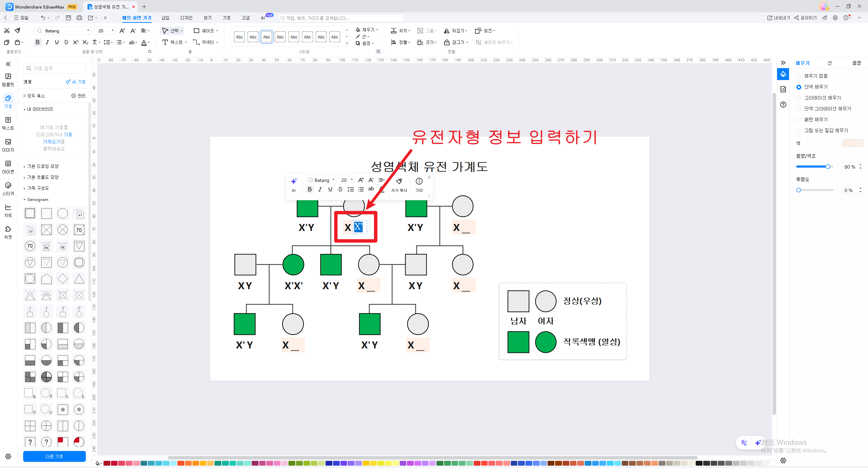Choose the 패턴 채우기 radio option
The image size is (868, 468).
click(799, 120)
